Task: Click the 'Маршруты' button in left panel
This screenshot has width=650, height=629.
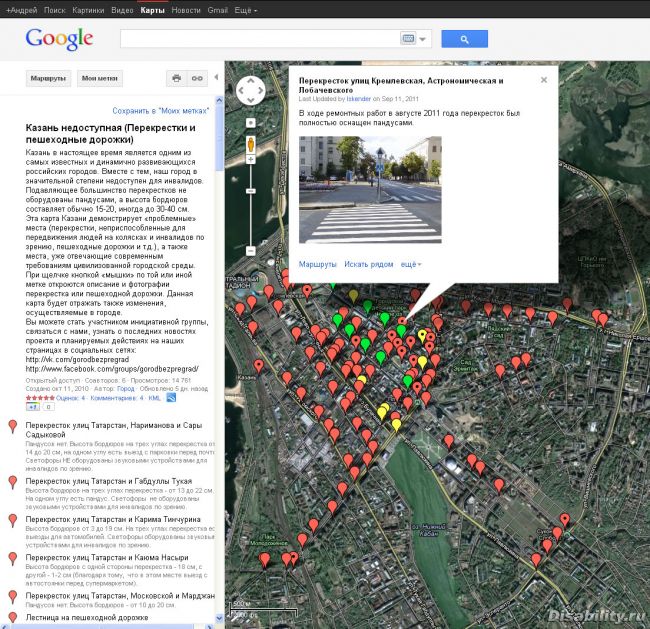Action: [x=47, y=78]
